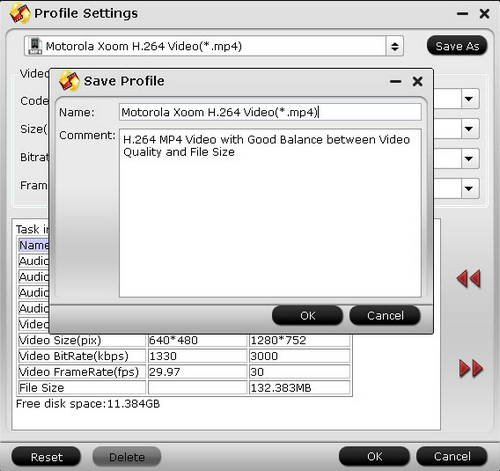Click the Delete button
Viewport: 500px width, 471px height.
tap(127, 457)
